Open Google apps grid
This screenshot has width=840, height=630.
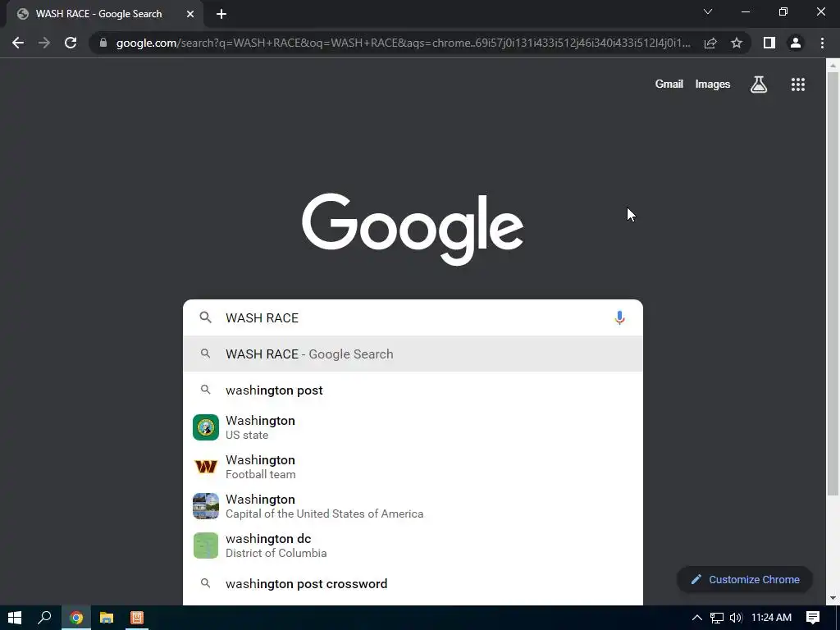coord(798,84)
